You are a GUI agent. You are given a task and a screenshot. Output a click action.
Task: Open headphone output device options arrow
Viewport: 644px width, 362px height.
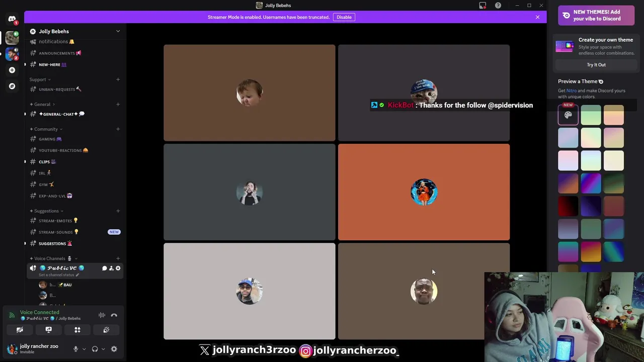point(103,349)
